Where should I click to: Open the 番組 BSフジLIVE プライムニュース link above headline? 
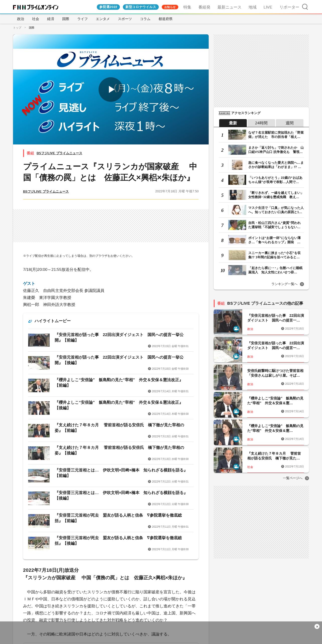click(x=59, y=153)
